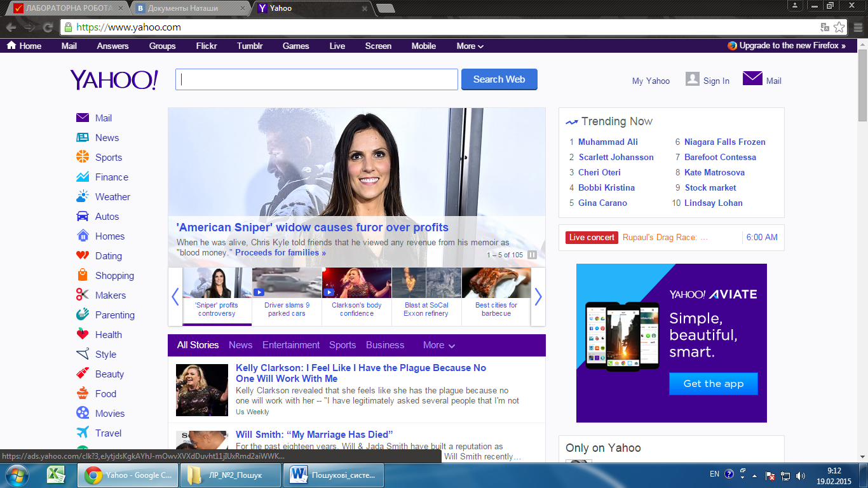
Task: Click the Travel airplane icon in the sidebar
Action: [83, 433]
